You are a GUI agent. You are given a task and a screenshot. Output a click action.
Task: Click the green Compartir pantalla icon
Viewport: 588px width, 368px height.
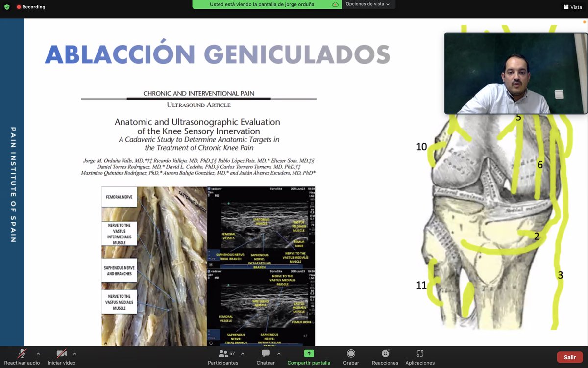pos(309,353)
